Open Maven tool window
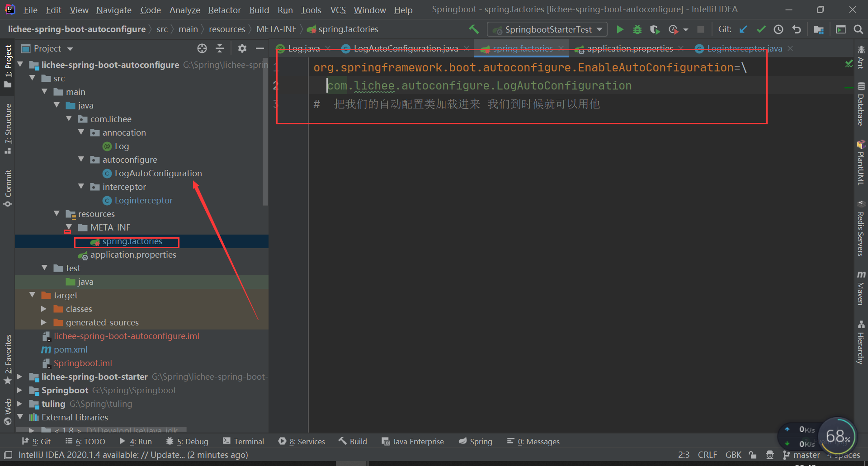868x466 pixels. click(x=861, y=288)
